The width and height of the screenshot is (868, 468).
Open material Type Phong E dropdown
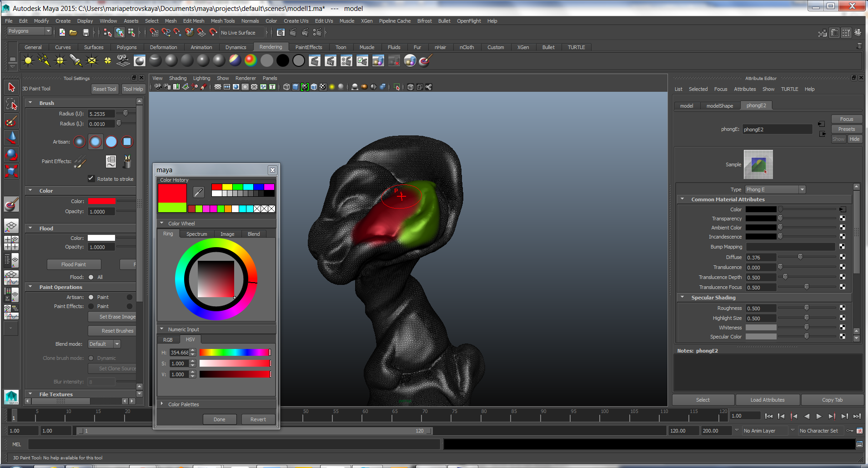(775, 189)
